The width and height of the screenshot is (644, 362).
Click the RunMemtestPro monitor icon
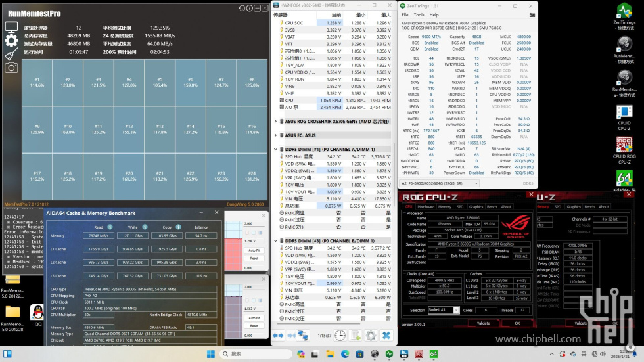[11, 28]
